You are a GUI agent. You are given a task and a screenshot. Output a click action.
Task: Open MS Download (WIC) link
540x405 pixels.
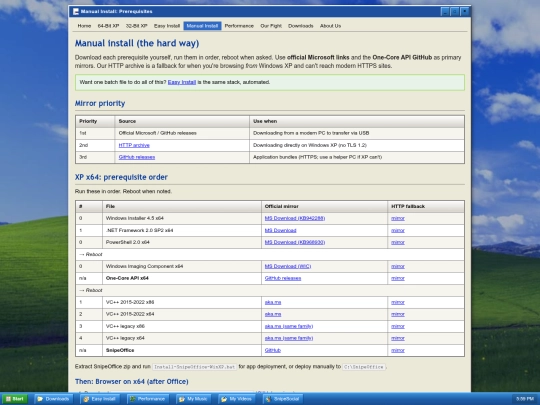tap(288, 266)
